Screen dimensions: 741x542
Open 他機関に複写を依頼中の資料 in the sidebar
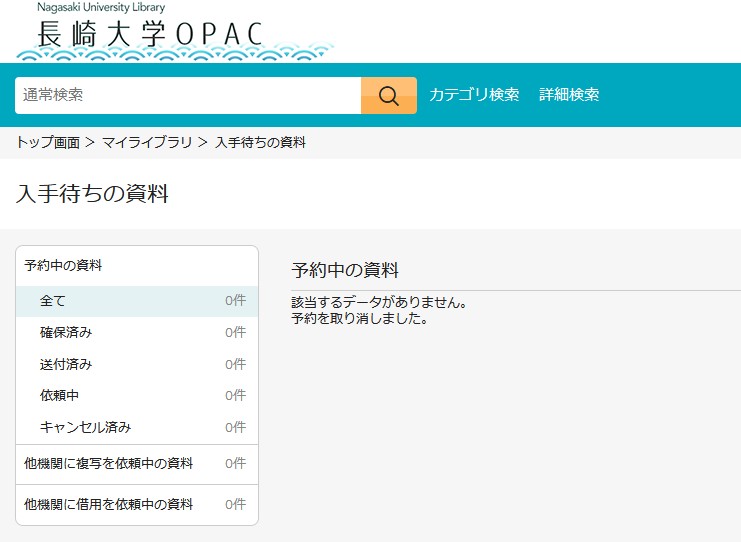108,464
